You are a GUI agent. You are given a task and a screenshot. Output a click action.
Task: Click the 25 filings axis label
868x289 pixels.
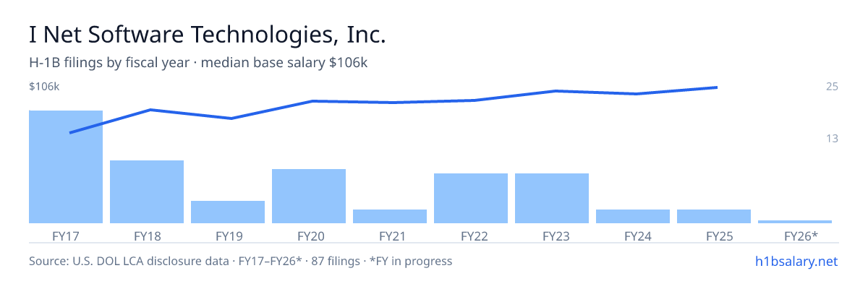(832, 87)
